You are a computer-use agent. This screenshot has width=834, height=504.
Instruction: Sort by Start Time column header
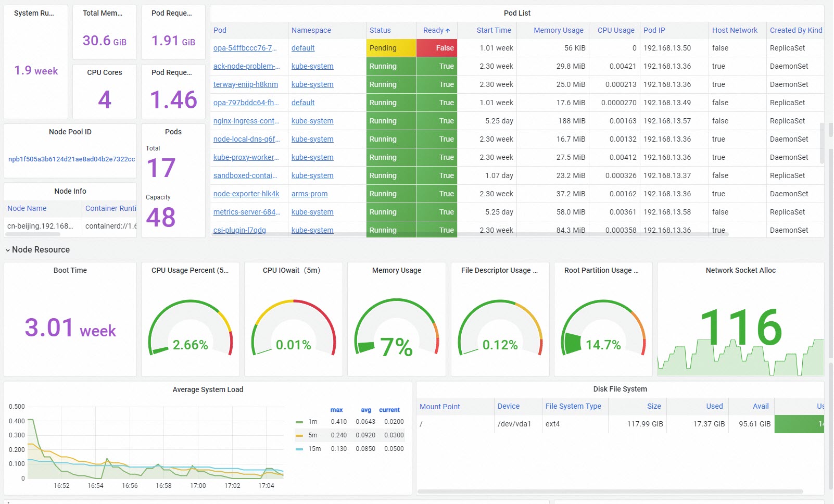point(494,30)
